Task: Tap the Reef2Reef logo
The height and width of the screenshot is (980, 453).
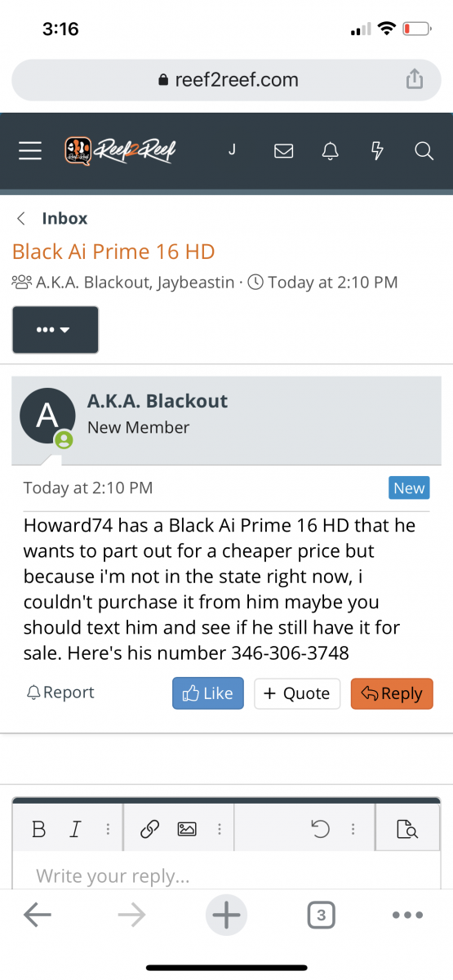Action: tap(120, 150)
